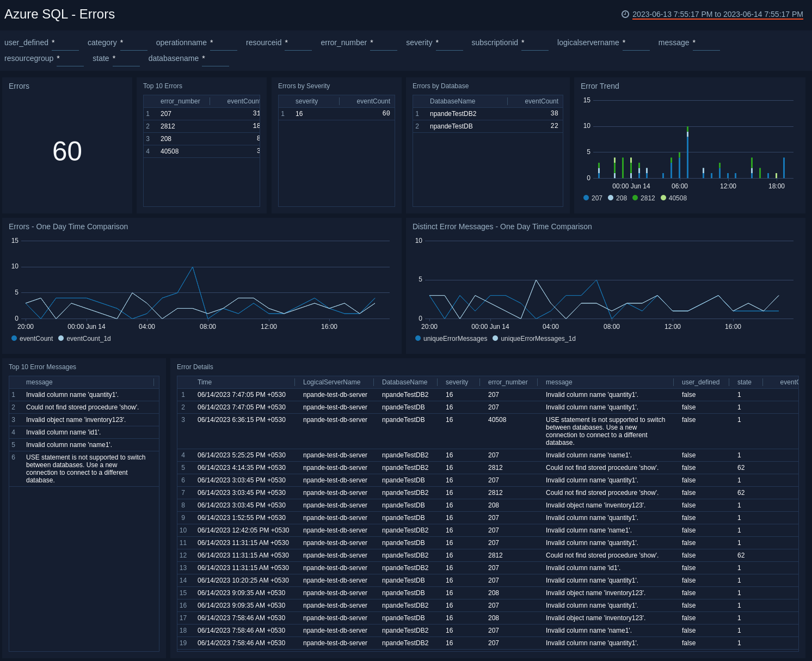The image size is (812, 661).
Task: Sort Top 10 Errors by eventCount column
Action: pyautogui.click(x=243, y=101)
